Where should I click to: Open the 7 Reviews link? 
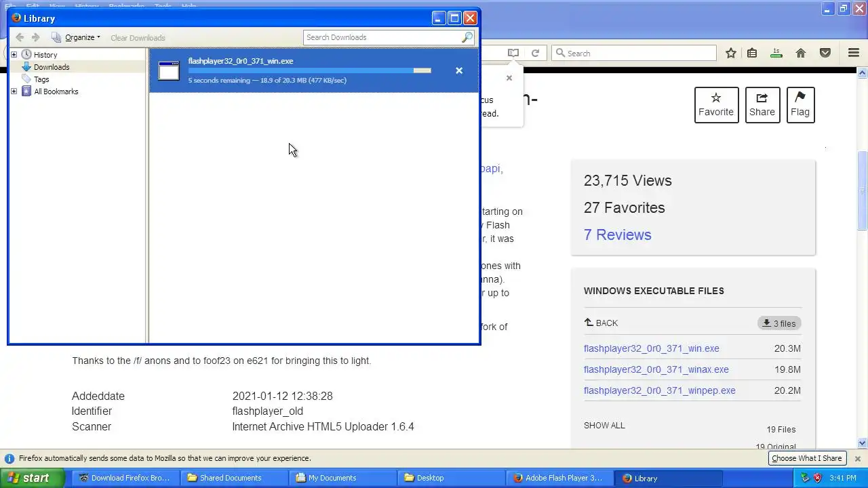tap(618, 235)
